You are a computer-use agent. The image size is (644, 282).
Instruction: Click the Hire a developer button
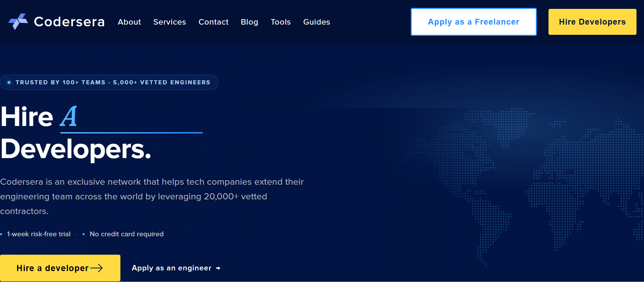point(60,268)
